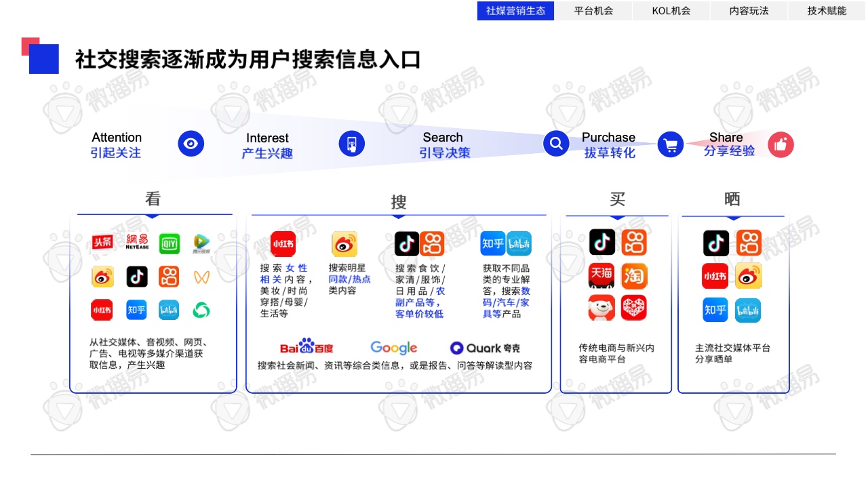Switch to the 技术赋能 tab
This screenshot has height=488, width=868.
(827, 11)
